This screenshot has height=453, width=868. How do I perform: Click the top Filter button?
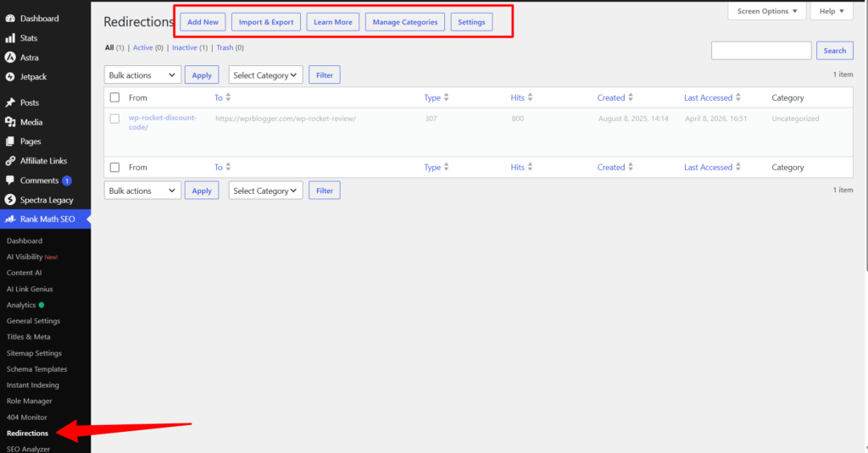click(325, 75)
